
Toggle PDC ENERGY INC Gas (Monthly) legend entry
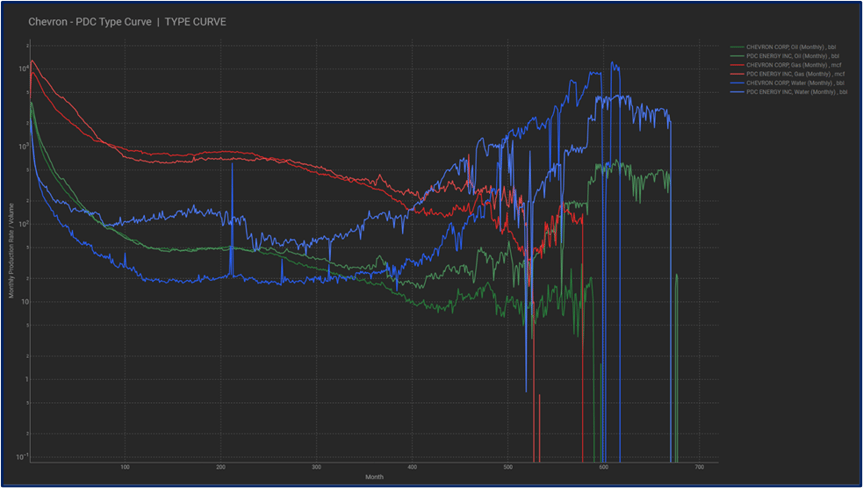pyautogui.click(x=788, y=74)
